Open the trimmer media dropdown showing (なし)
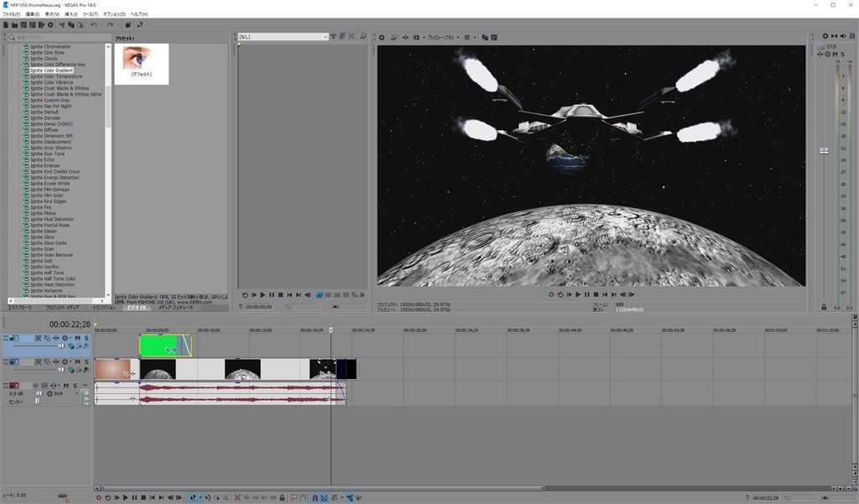Screen dimensions: 859x504 tap(283, 37)
